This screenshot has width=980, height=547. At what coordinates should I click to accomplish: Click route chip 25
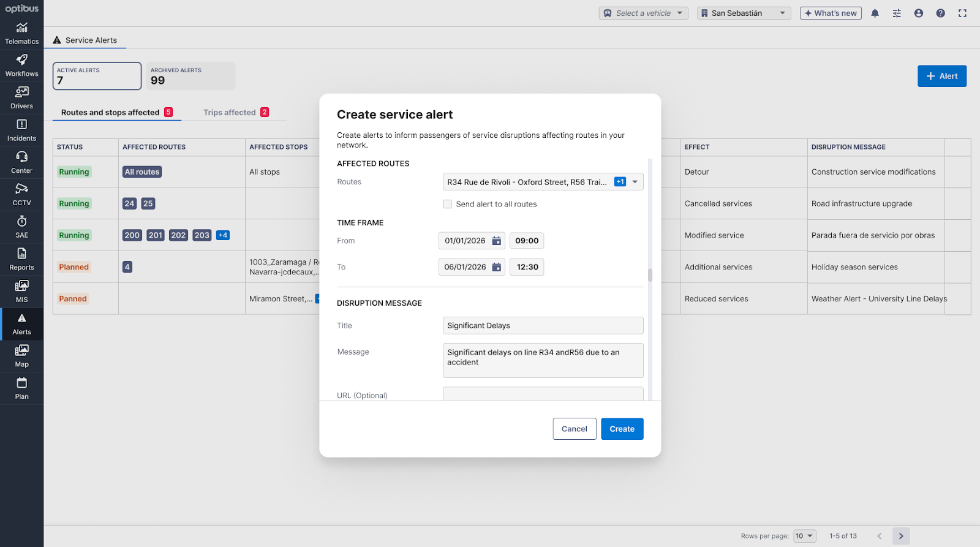[x=148, y=203]
